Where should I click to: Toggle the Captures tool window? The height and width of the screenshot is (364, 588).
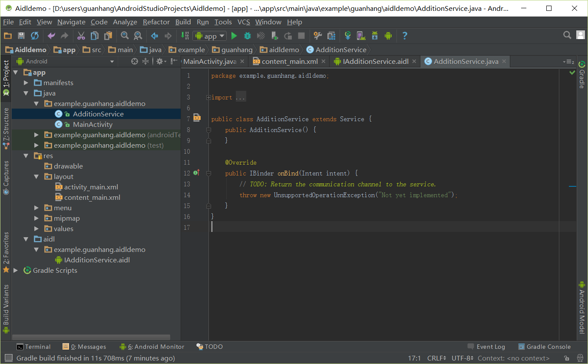6,178
